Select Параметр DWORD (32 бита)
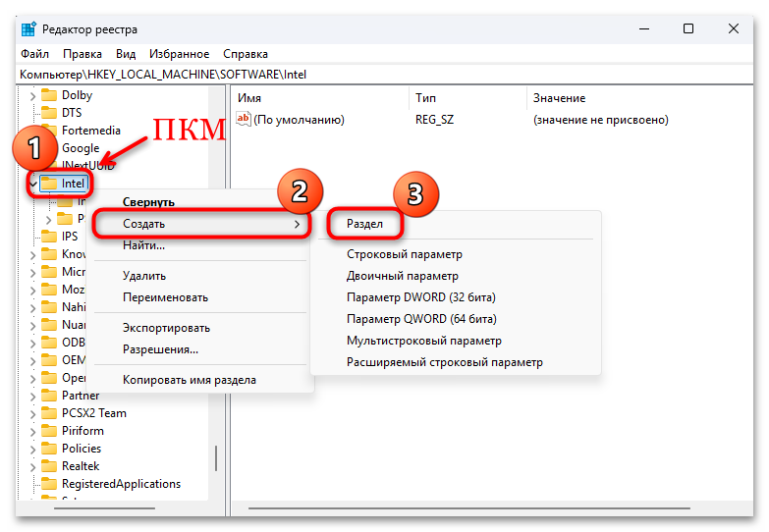Image resolution: width=769 pixels, height=532 pixels. [x=420, y=297]
